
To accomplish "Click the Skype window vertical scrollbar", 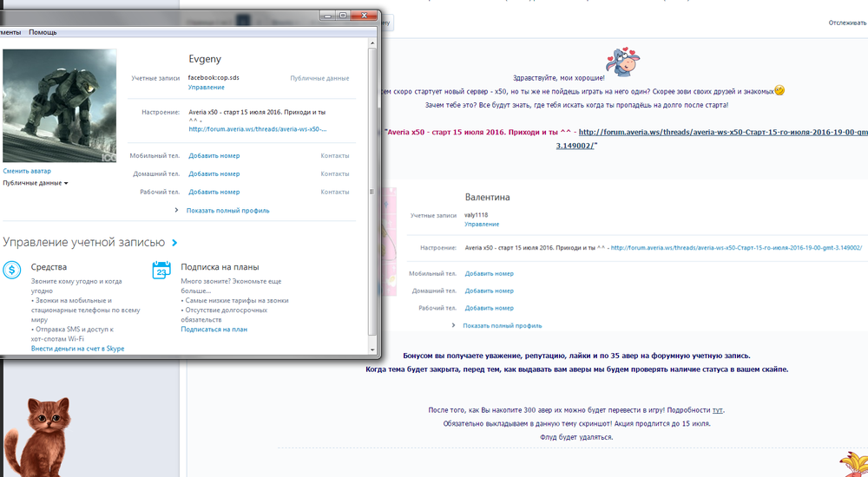I will [373, 191].
